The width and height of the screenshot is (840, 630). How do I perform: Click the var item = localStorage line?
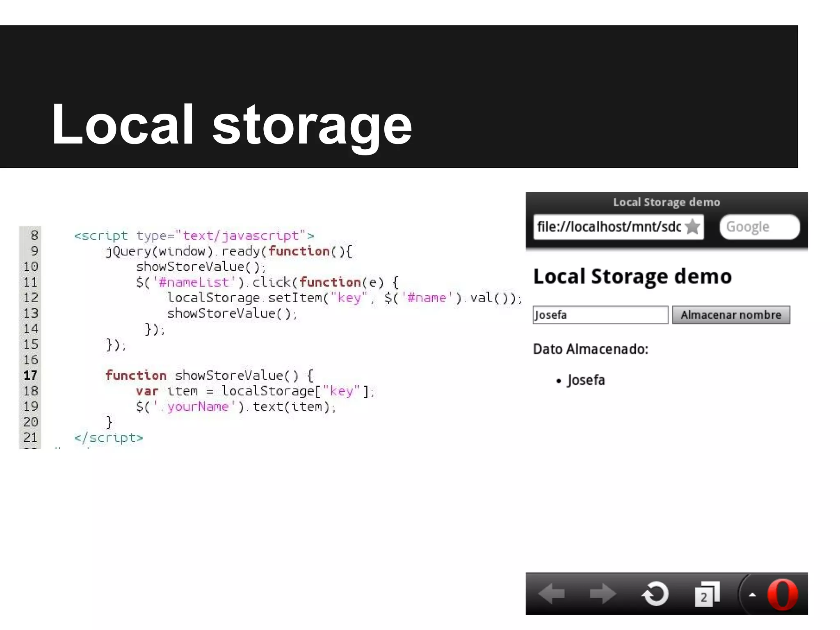[x=255, y=391]
